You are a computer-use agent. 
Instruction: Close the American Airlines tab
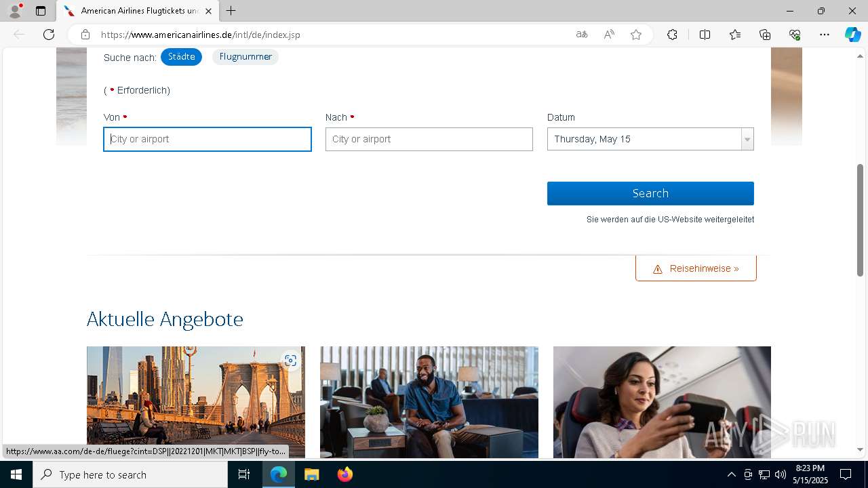click(x=208, y=11)
